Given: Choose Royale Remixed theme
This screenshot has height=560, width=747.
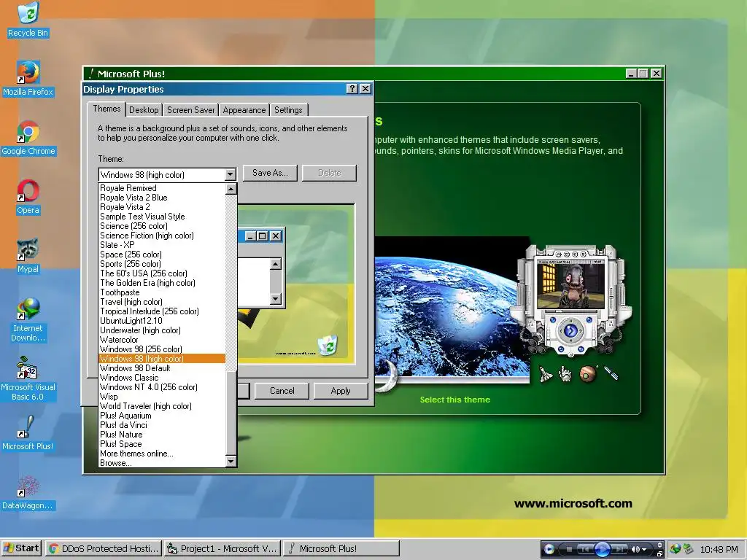Looking at the screenshot, I should pyautogui.click(x=162, y=188).
